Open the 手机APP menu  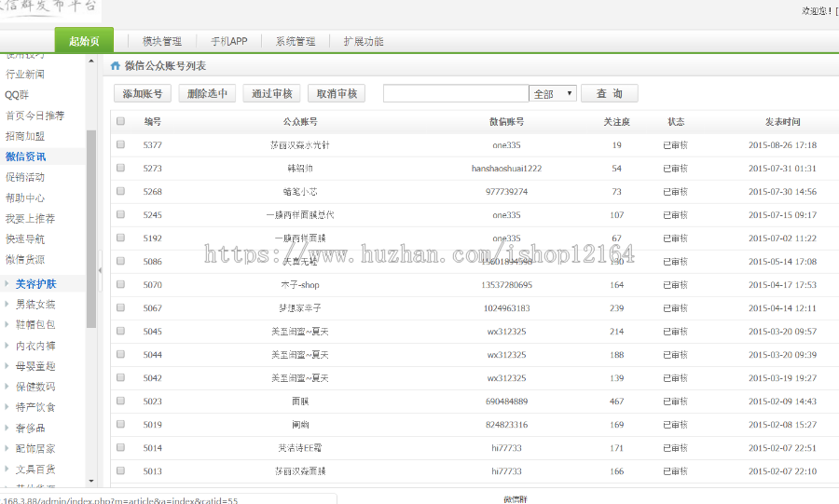(229, 41)
